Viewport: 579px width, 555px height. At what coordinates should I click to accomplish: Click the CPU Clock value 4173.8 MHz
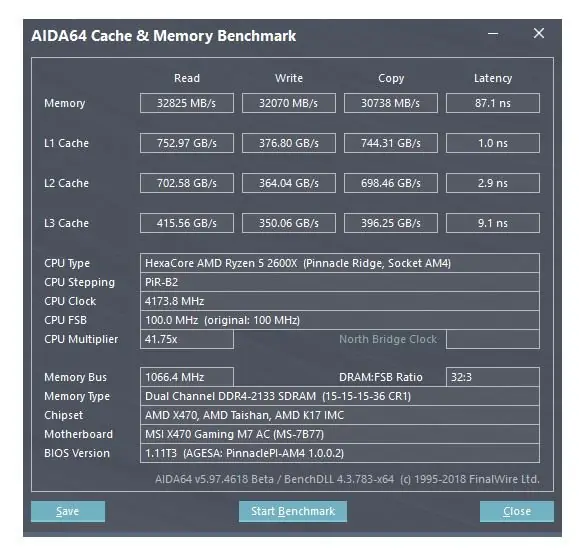point(340,301)
